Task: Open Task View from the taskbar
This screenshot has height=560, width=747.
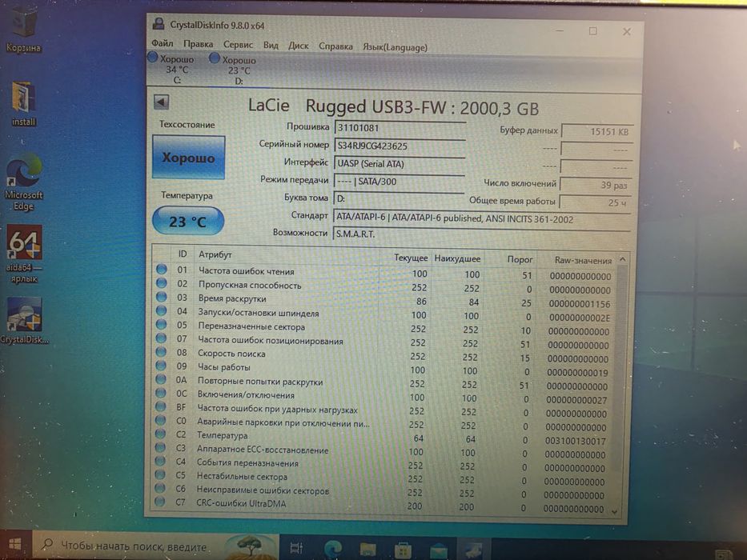Action: click(296, 548)
